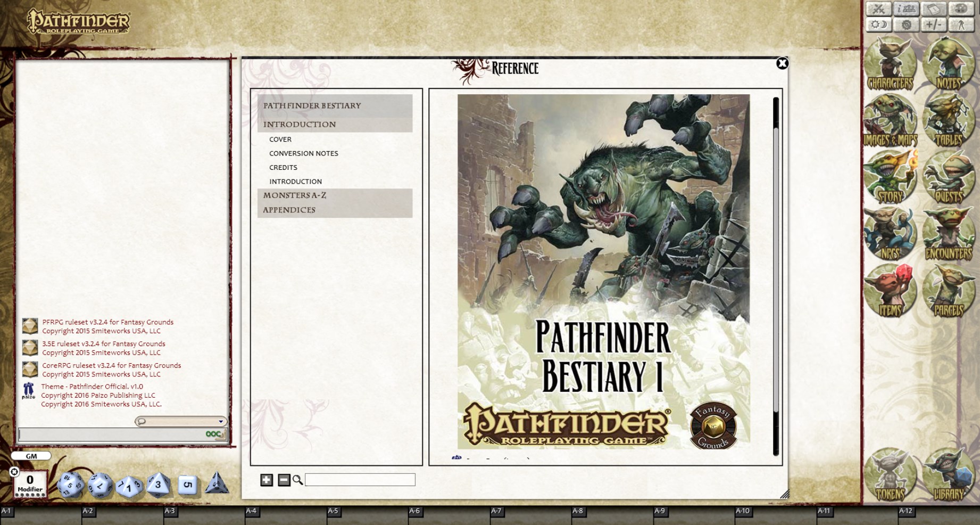Toggle the sun and moon lighting button
The height and width of the screenshot is (525, 980).
[x=879, y=24]
